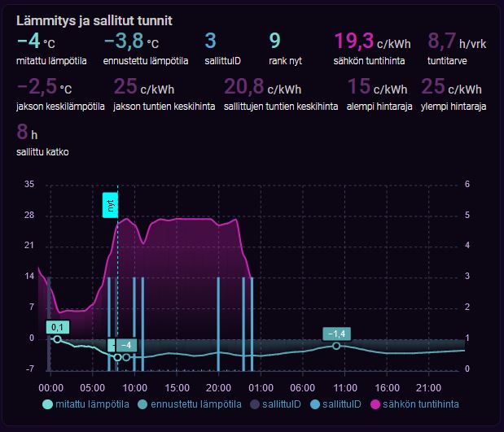Screen dimensions: 504x432
Task: Click the data point circle under 0,1 label
Action: [57, 339]
